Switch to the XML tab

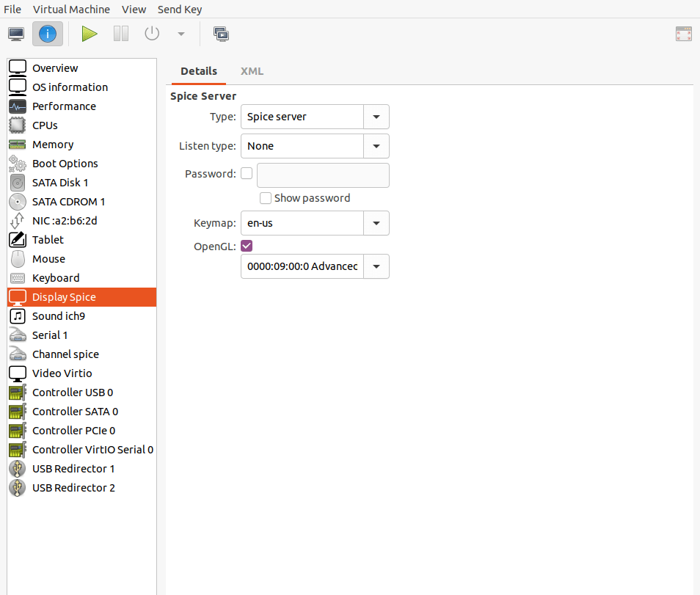[252, 71]
